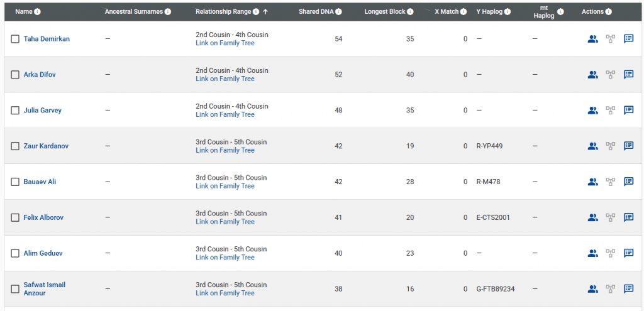The image size is (644, 311).
Task: Click the notes icon for Bauaev Ali
Action: [x=628, y=182]
